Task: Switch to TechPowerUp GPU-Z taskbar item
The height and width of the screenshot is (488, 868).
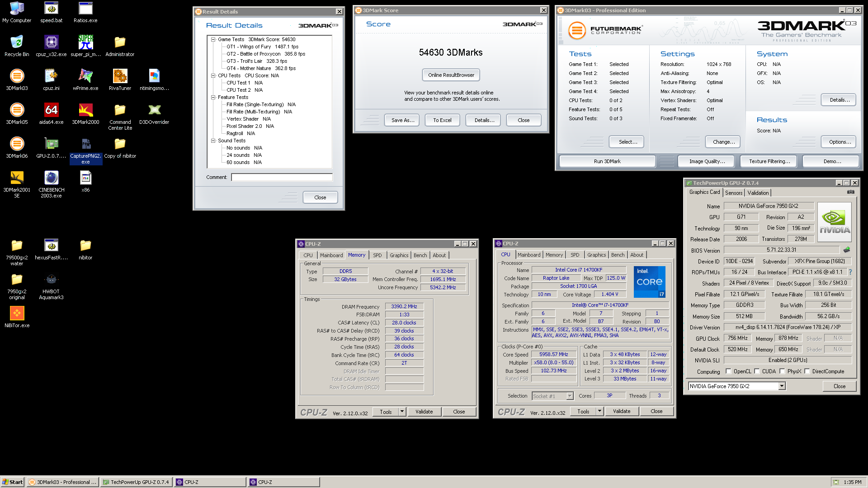Action: point(136,482)
